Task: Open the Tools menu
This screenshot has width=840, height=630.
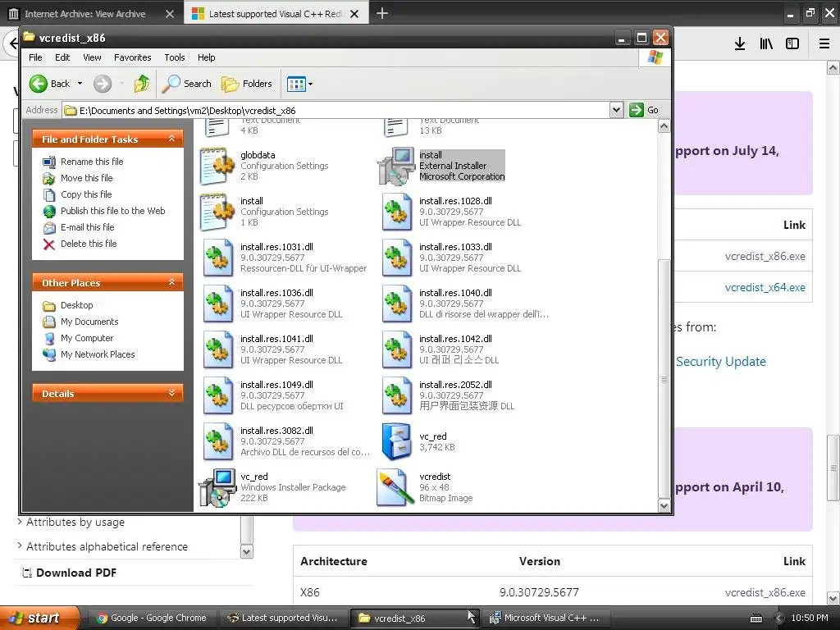Action: click(175, 57)
